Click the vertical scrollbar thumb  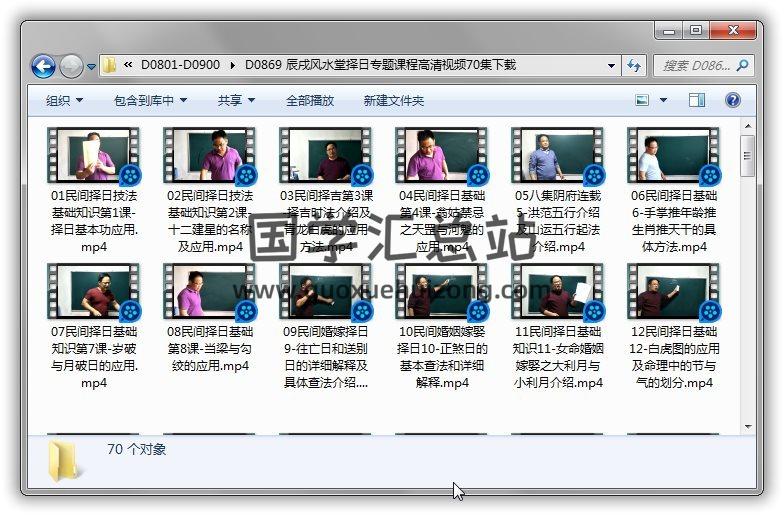[748, 156]
